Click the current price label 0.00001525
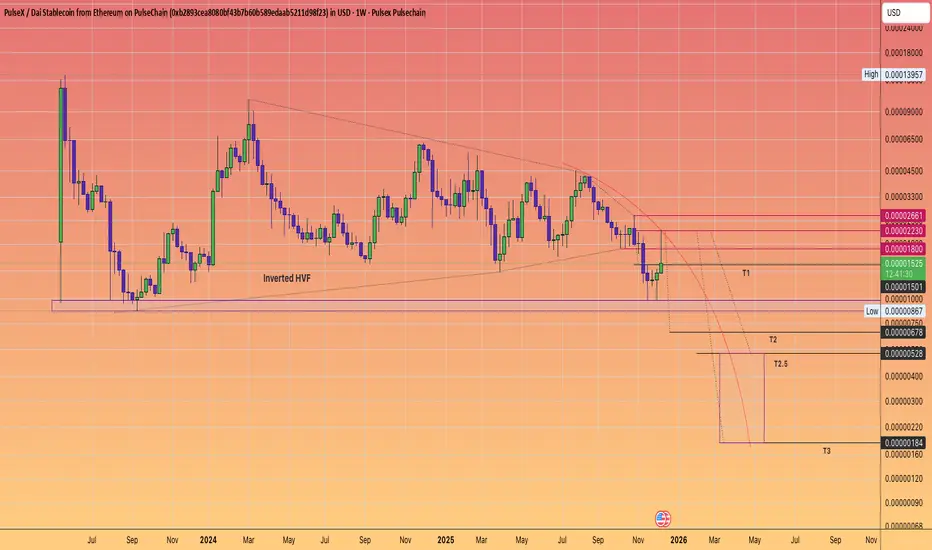This screenshot has height=550, width=932. point(903,264)
